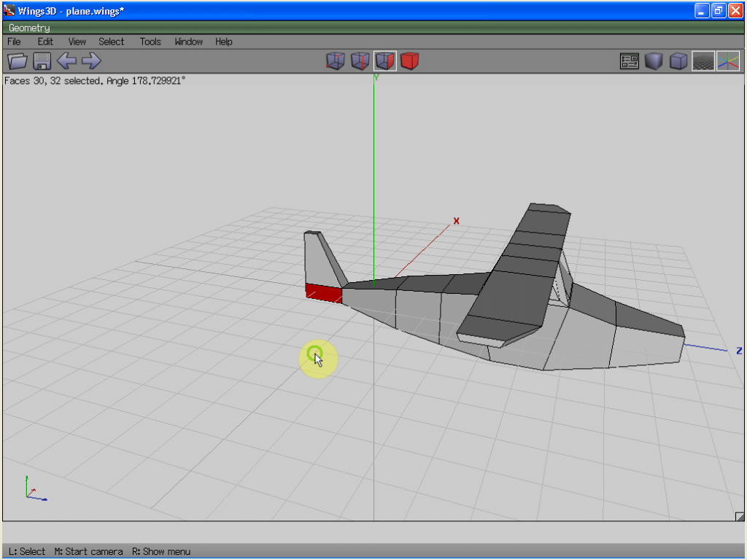Redo using the right arrow icon
This screenshot has height=560, width=747.
tap(91, 61)
